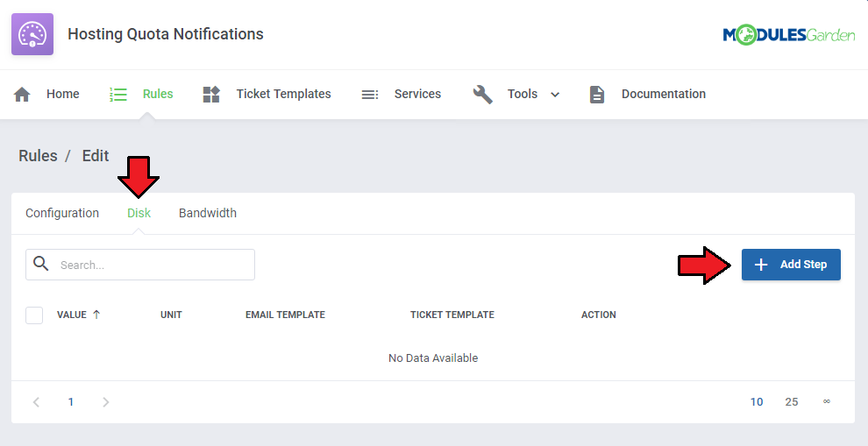Switch to the Bandwidth tab
The height and width of the screenshot is (446, 868).
point(208,213)
